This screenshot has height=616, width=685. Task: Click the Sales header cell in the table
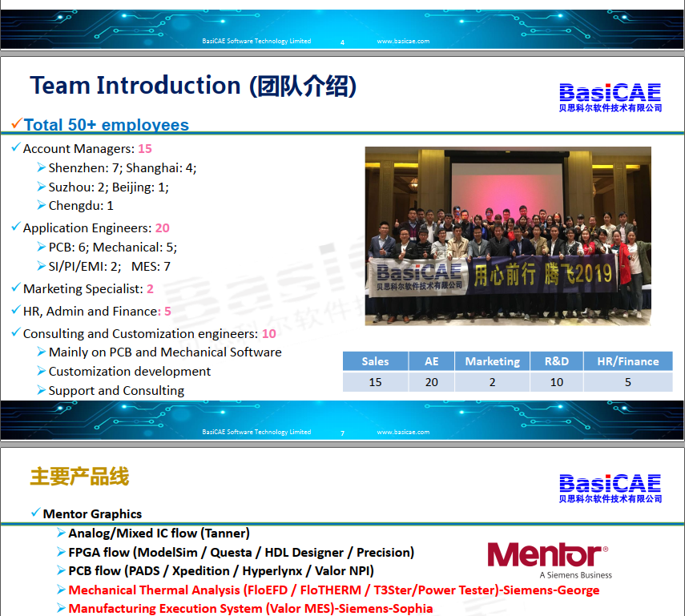coord(375,361)
